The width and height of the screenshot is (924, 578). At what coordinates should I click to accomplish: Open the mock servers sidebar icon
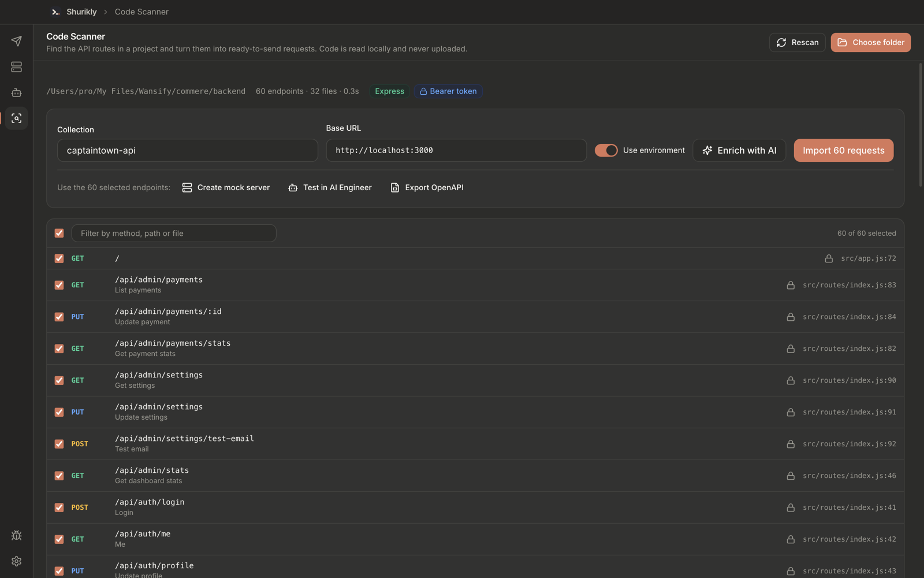pyautogui.click(x=16, y=67)
